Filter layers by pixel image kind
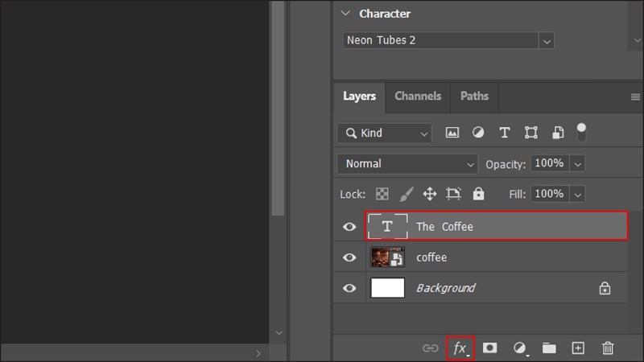Viewport: 644px width, 362px height. [x=452, y=133]
